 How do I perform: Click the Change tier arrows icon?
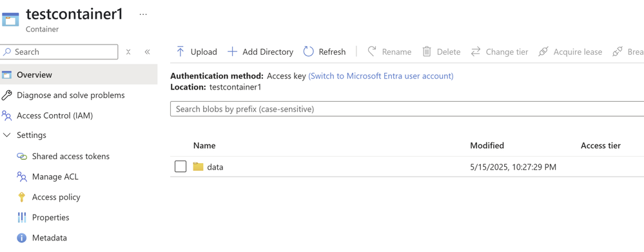point(476,52)
